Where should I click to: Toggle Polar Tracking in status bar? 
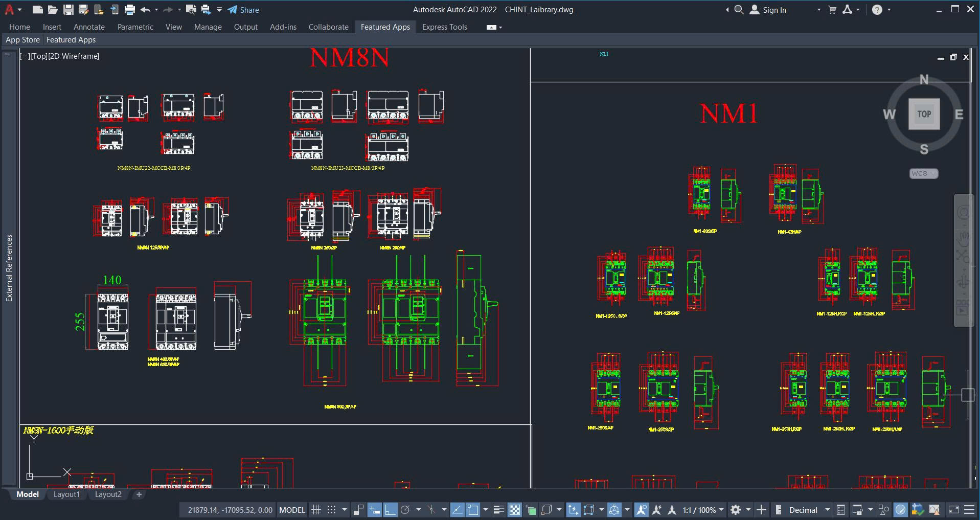(x=406, y=510)
